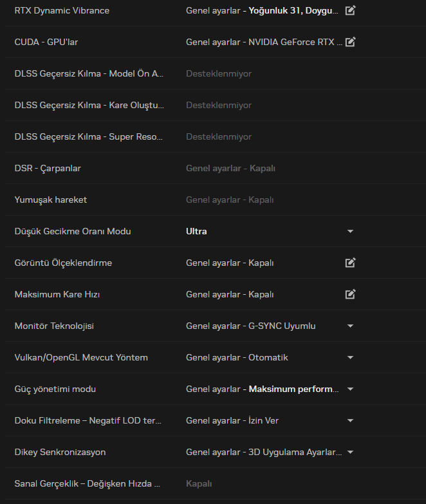Click the DLSS Geçersiz Kılma - Kare Oluşturma label
Viewport: 426px width, 504px height.
pyautogui.click(x=89, y=105)
